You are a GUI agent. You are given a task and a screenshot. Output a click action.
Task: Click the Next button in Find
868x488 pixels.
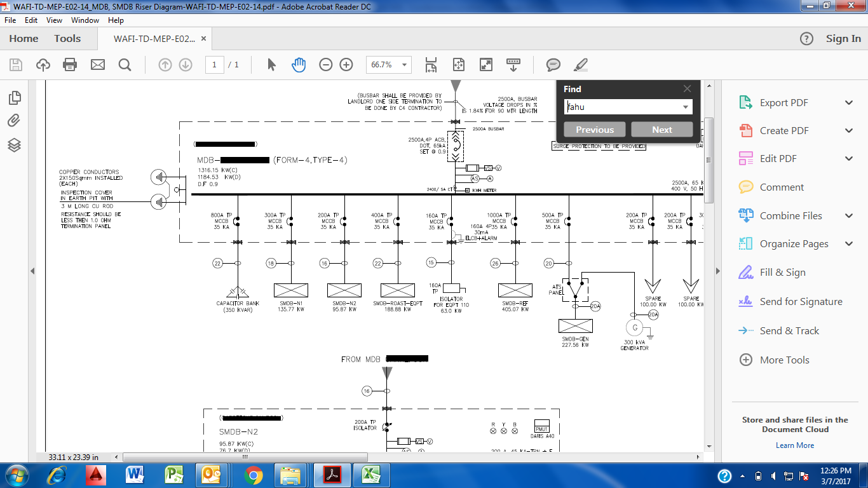661,130
